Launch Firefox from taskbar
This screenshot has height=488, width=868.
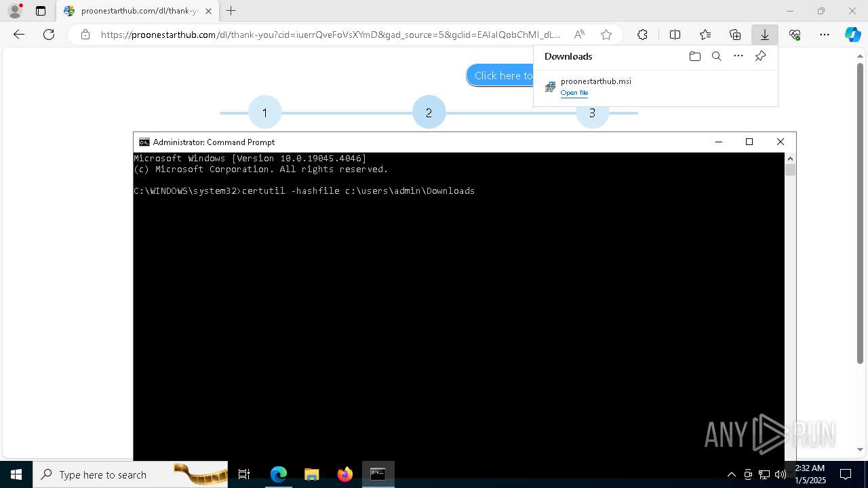click(x=345, y=474)
